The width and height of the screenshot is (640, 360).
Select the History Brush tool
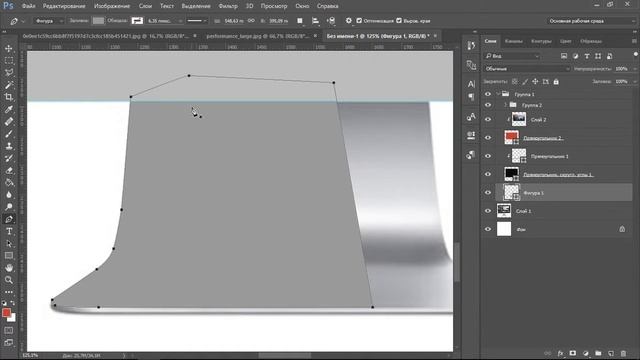tap(9, 158)
